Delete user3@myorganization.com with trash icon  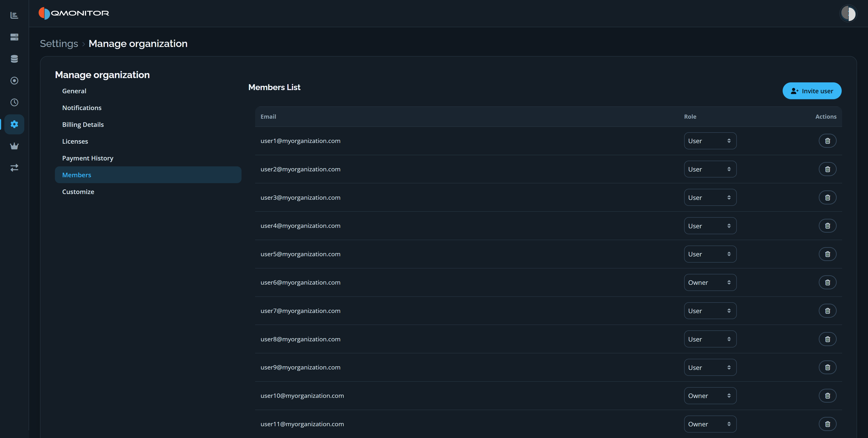coord(828,197)
